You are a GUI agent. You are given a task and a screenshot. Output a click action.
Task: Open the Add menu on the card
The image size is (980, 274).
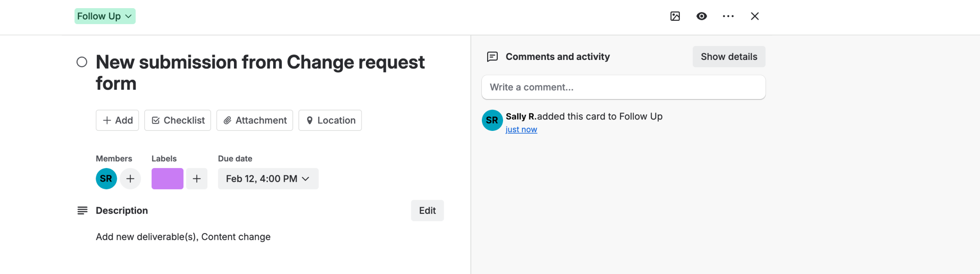[117, 120]
